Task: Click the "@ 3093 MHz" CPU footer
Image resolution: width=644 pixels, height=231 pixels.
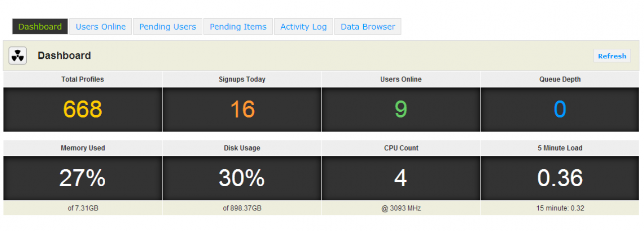Action: pyautogui.click(x=401, y=208)
